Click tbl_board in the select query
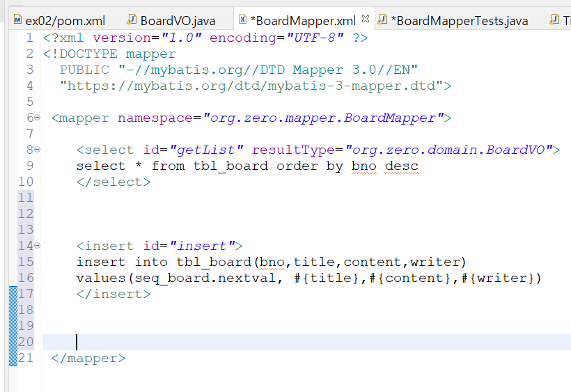571x392 pixels. click(x=230, y=166)
